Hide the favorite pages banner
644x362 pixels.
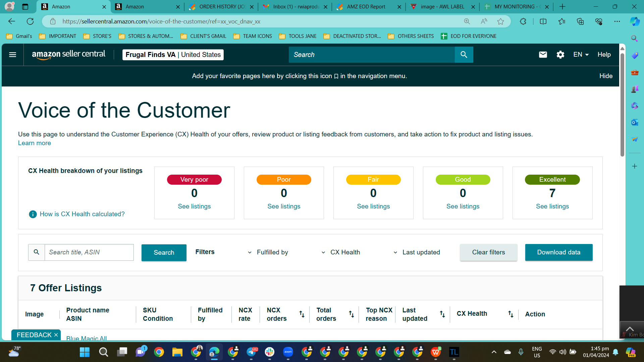coord(606,76)
